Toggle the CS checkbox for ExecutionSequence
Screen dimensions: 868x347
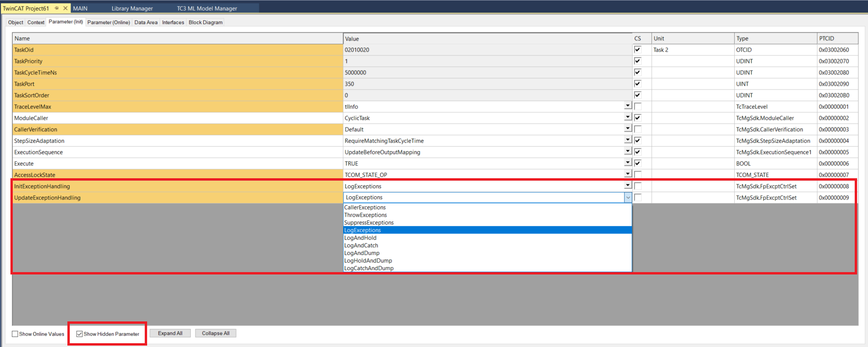point(637,152)
